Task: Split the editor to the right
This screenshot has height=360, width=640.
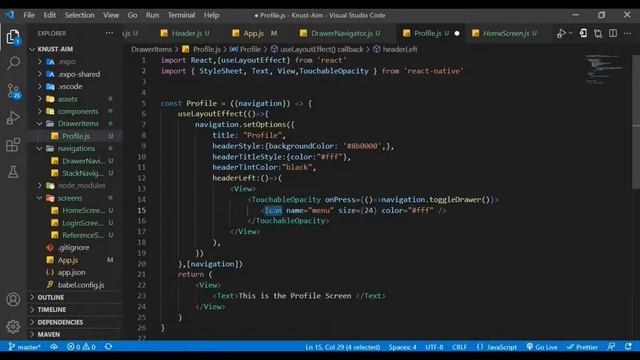Action: coord(613,33)
